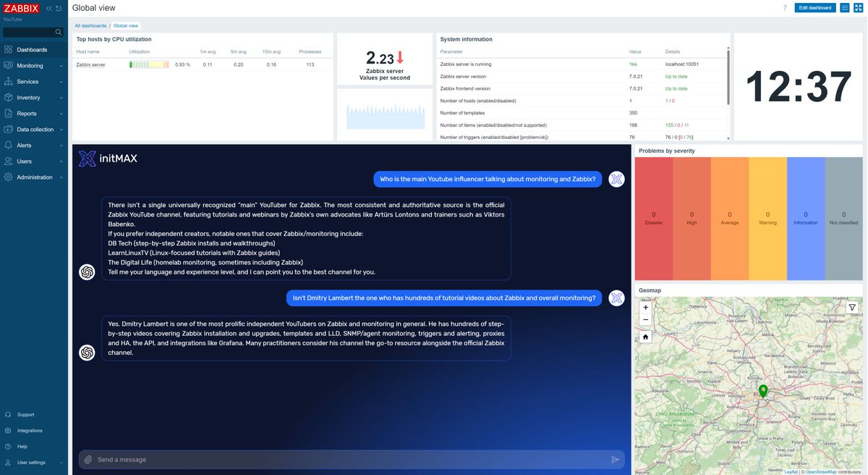Viewport: 868px width, 475px height.
Task: Expand the User settings menu chevron
Action: (x=61, y=463)
